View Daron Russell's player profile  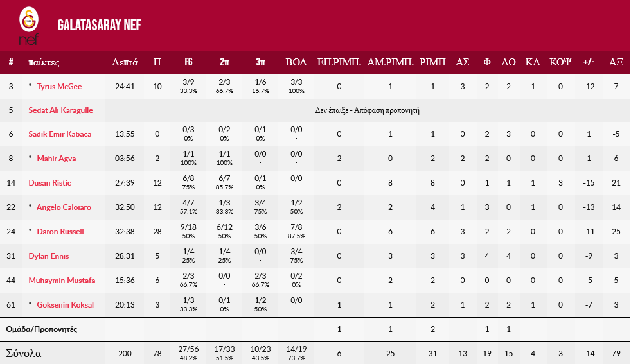60,232
